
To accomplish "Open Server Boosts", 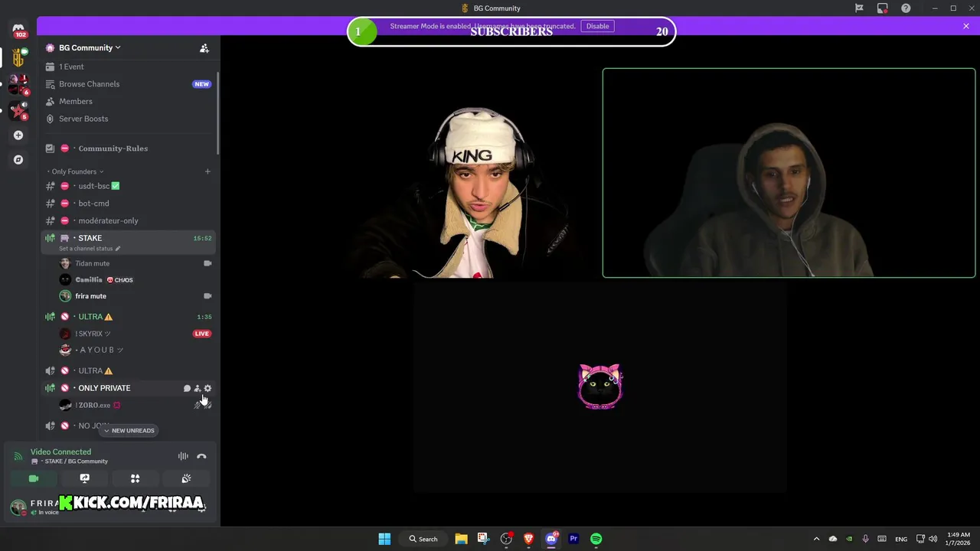I will [x=129, y=119].
